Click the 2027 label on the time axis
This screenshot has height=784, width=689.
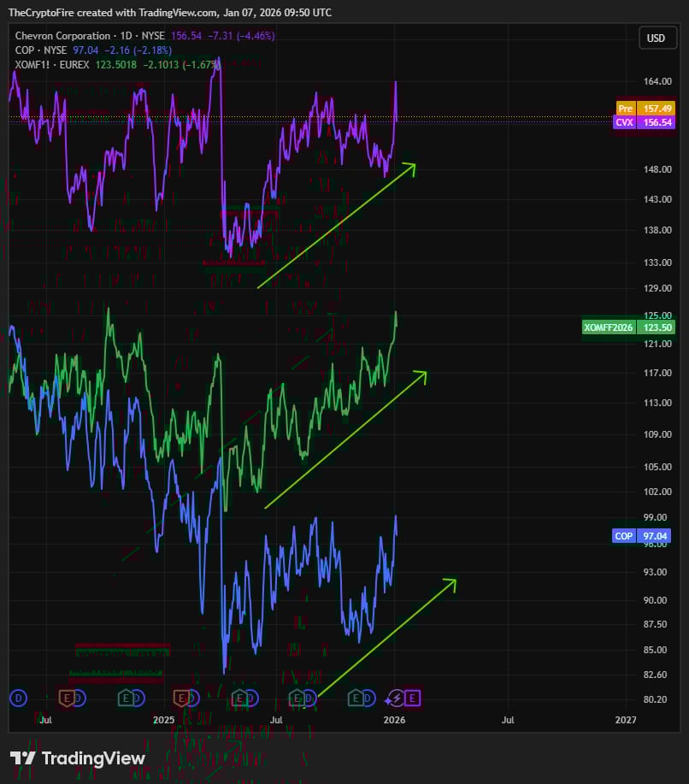tap(626, 720)
